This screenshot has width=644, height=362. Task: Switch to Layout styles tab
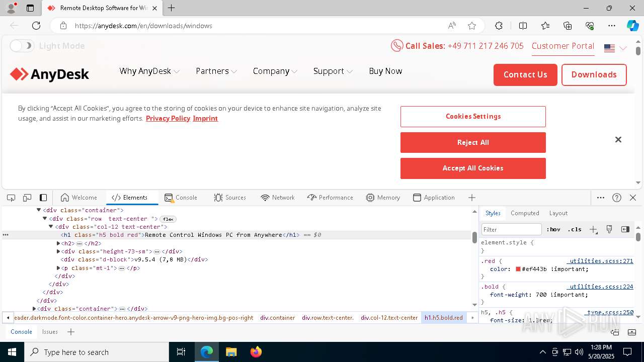click(558, 213)
